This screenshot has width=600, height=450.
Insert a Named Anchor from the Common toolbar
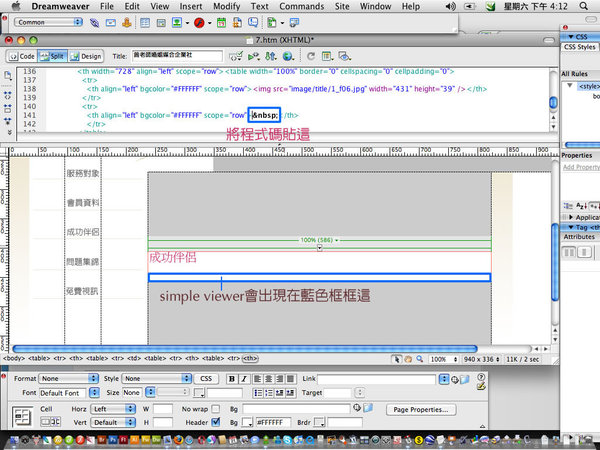(x=127, y=23)
